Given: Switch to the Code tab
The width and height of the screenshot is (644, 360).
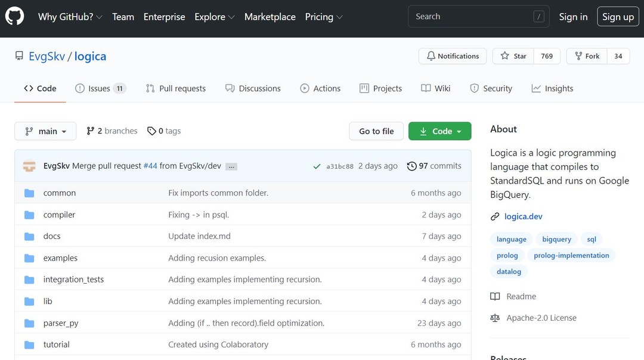Looking at the screenshot, I should pyautogui.click(x=41, y=88).
